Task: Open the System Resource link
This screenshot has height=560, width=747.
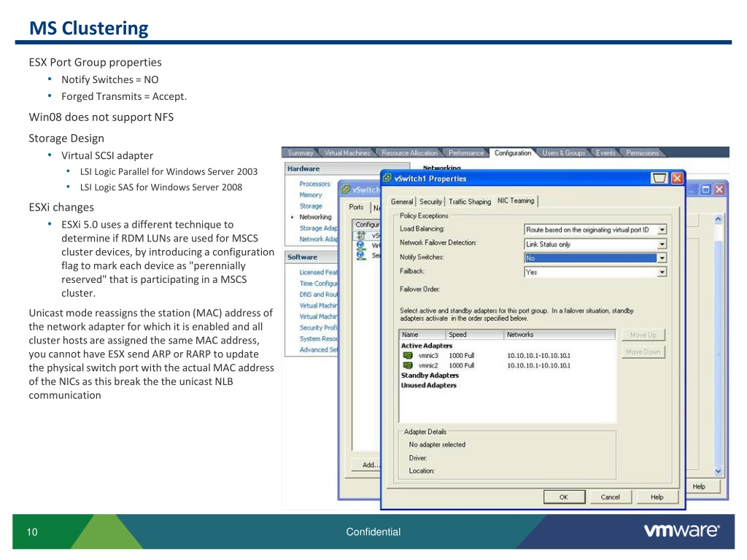Action: pyautogui.click(x=318, y=338)
